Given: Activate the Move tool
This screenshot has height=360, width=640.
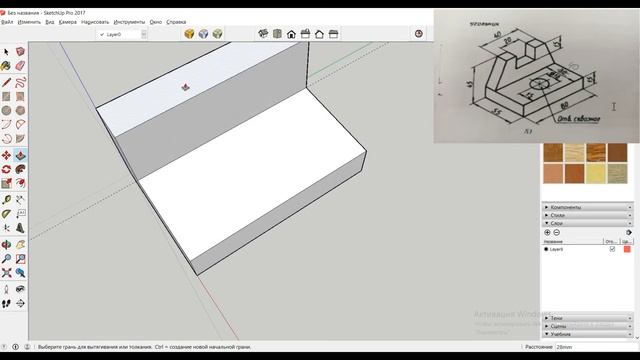Looking at the screenshot, I should point(6,155).
